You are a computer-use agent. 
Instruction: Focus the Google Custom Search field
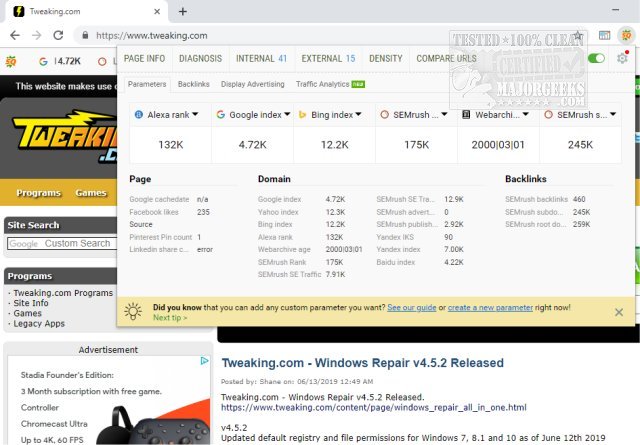click(x=62, y=243)
